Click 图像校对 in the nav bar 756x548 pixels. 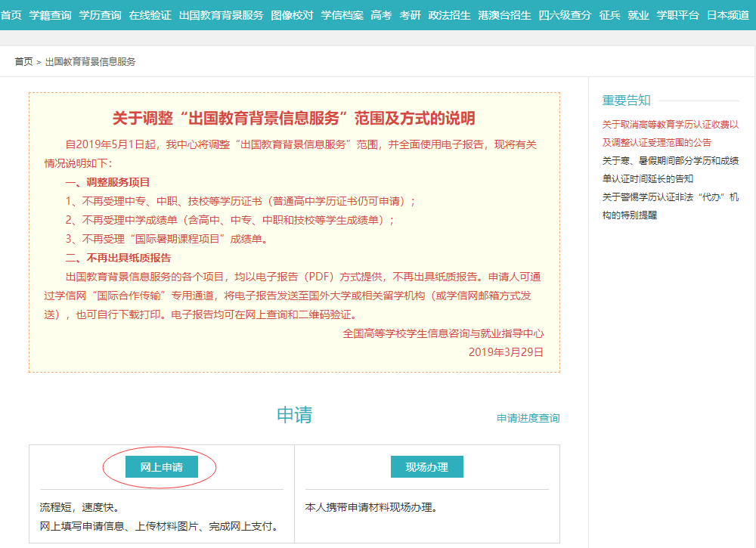pos(292,15)
